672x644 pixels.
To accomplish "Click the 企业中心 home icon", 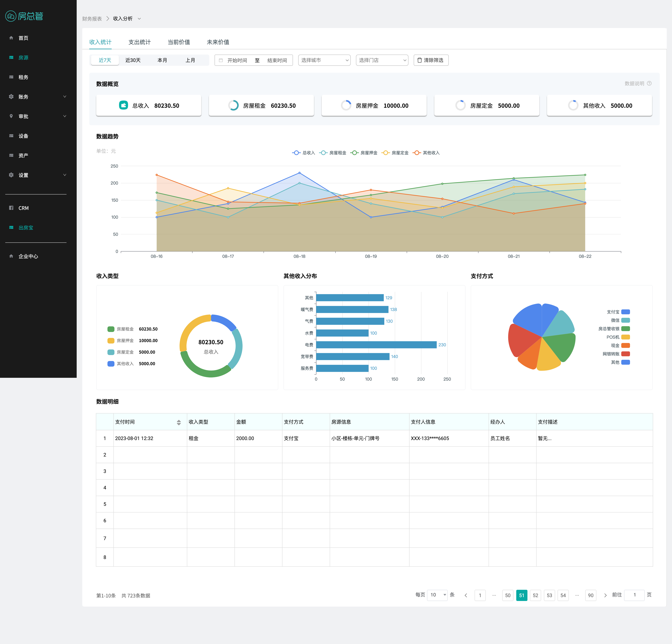I will [x=11, y=256].
